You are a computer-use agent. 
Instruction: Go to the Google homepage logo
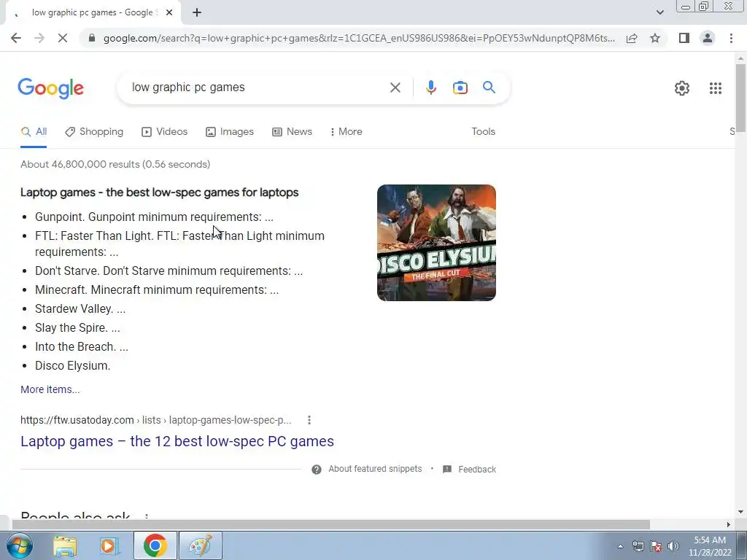point(51,88)
